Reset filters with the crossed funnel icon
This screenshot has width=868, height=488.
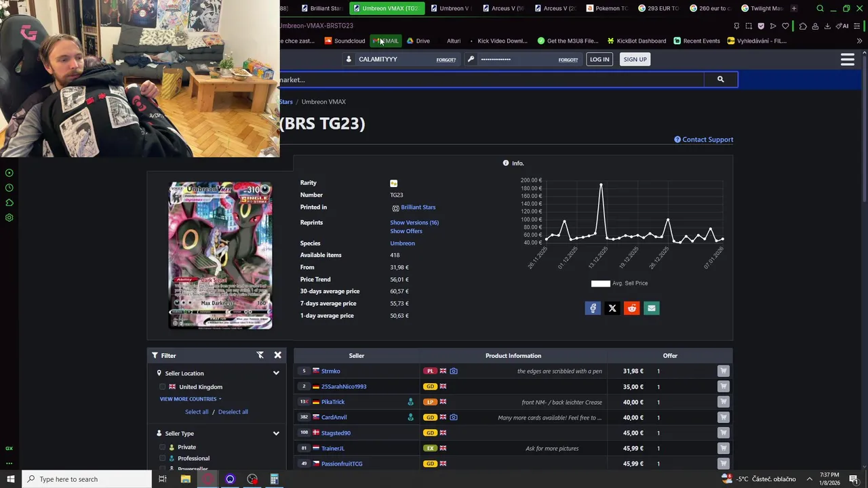260,355
